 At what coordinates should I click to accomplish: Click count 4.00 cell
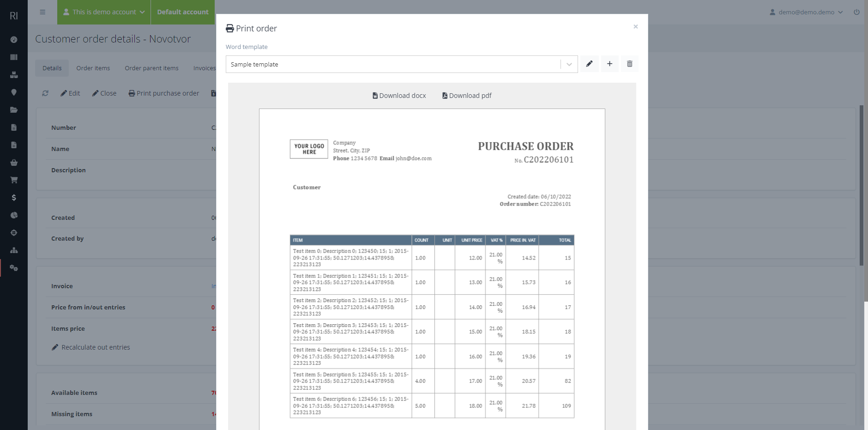(x=423, y=381)
